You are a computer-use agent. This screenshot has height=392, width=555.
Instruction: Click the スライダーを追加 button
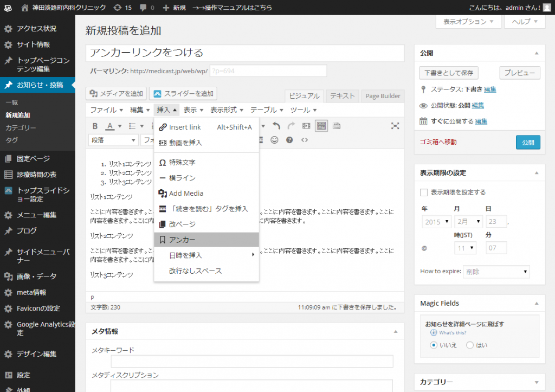click(183, 93)
